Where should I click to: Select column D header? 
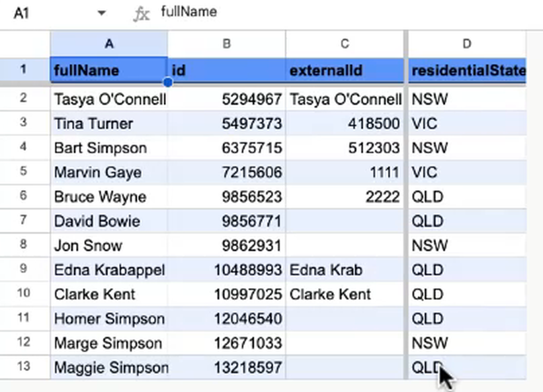(x=467, y=44)
